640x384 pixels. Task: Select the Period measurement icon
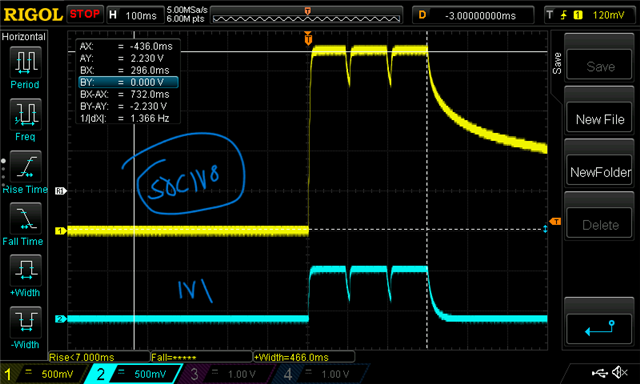25,62
